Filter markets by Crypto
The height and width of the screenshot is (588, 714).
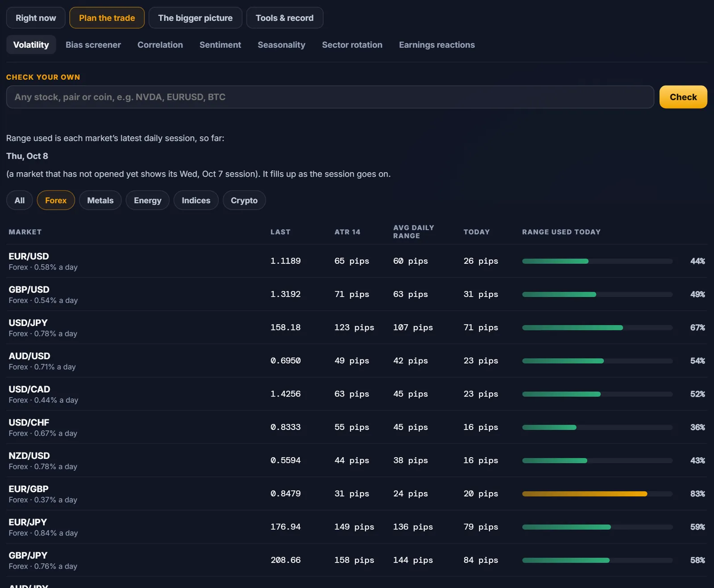coord(244,200)
